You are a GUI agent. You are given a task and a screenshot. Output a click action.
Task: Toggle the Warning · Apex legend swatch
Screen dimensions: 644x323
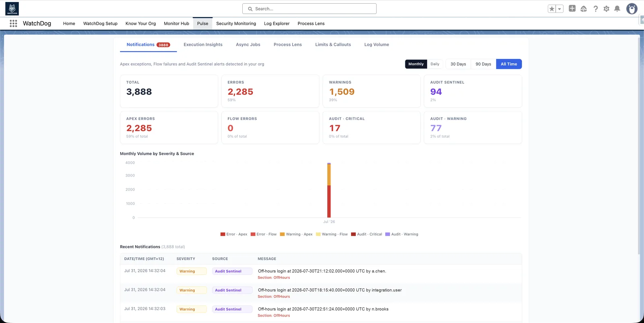click(x=282, y=234)
